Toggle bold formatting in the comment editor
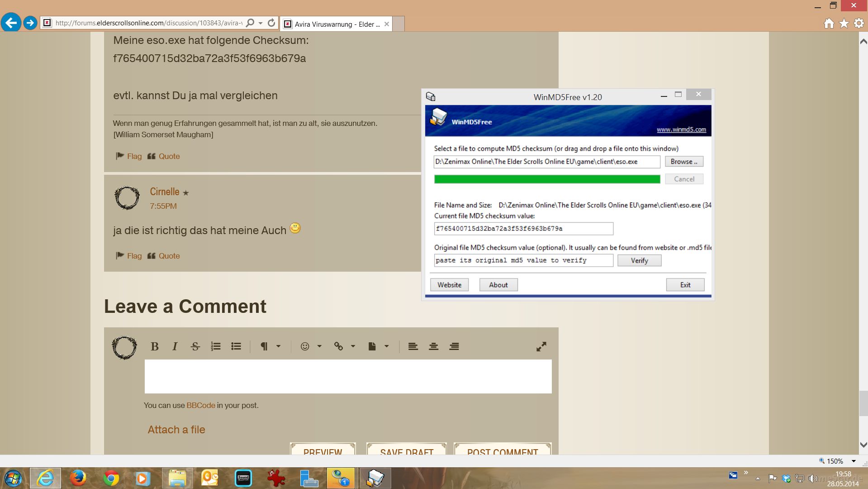 155,346
